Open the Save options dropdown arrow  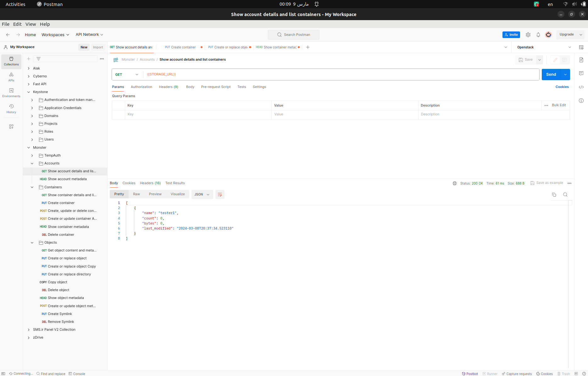540,60
